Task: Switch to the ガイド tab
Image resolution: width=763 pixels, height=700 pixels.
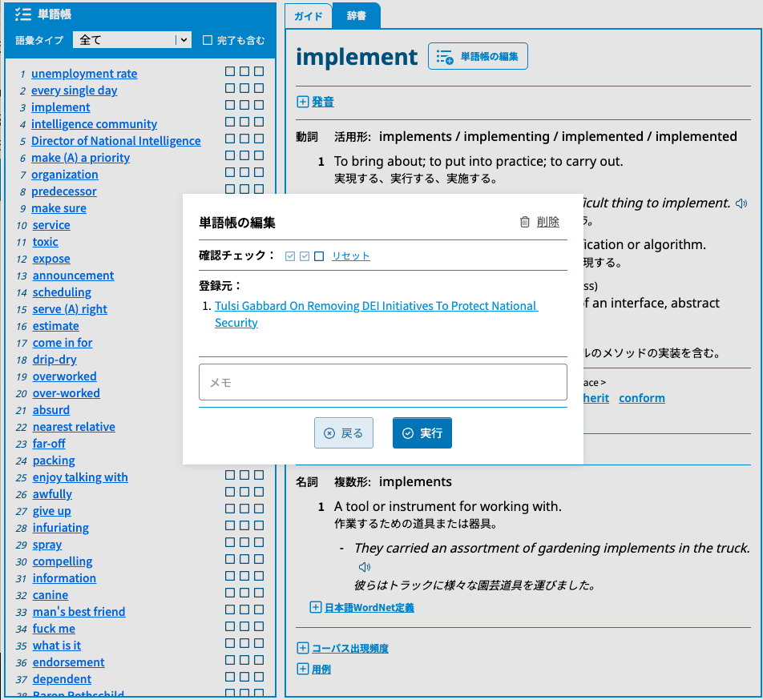Action: pyautogui.click(x=308, y=16)
